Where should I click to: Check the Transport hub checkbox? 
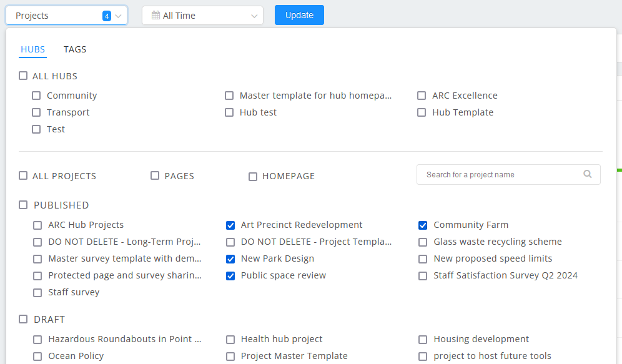pyautogui.click(x=36, y=112)
